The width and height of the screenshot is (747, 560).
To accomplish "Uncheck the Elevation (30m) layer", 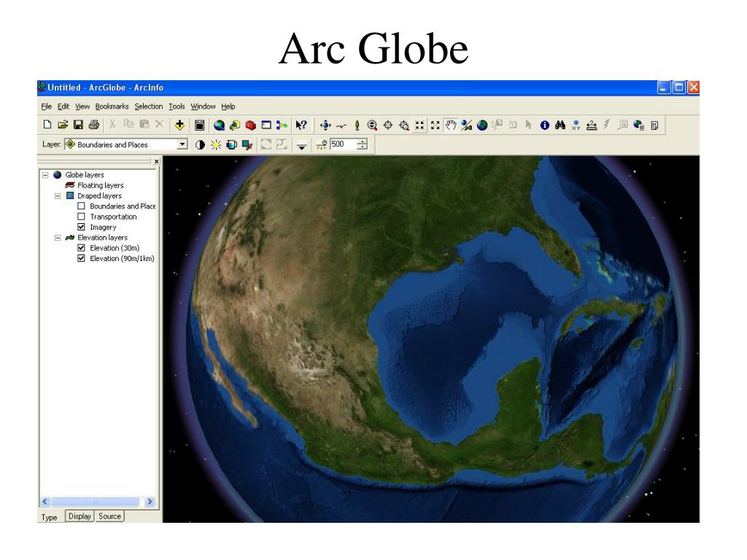I will click(x=82, y=248).
